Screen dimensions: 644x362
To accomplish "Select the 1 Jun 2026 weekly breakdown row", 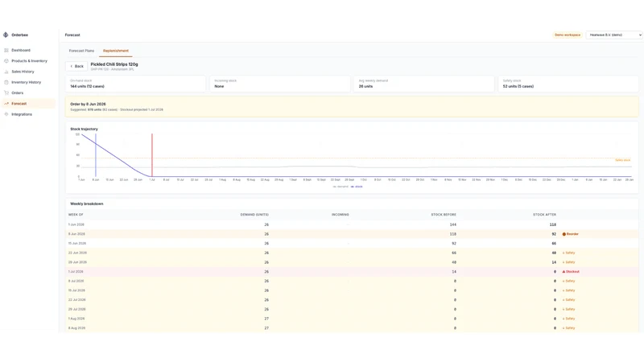I will coord(352,224).
